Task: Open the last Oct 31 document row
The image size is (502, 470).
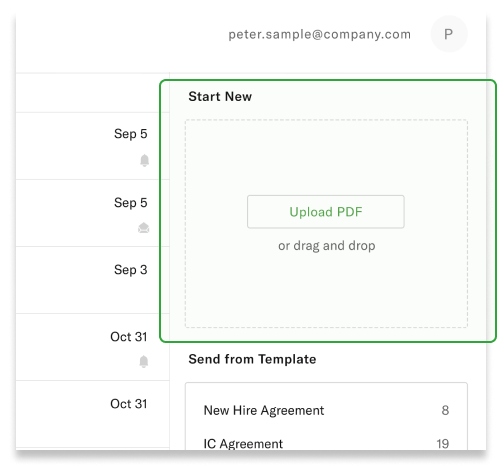Action: coord(93,414)
